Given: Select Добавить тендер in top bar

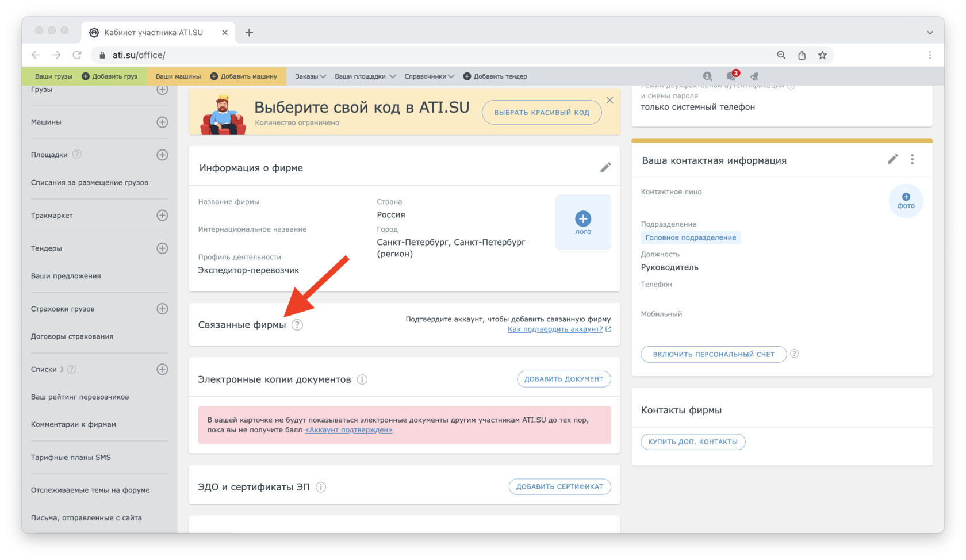Looking at the screenshot, I should pos(495,76).
